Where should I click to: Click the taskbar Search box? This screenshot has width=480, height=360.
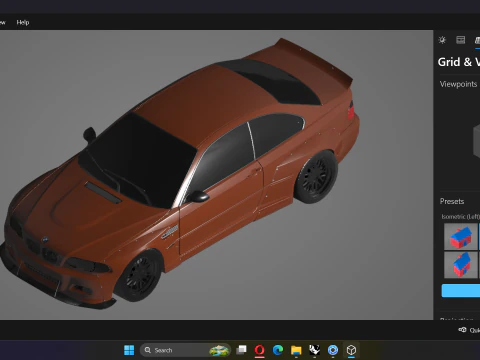185,350
